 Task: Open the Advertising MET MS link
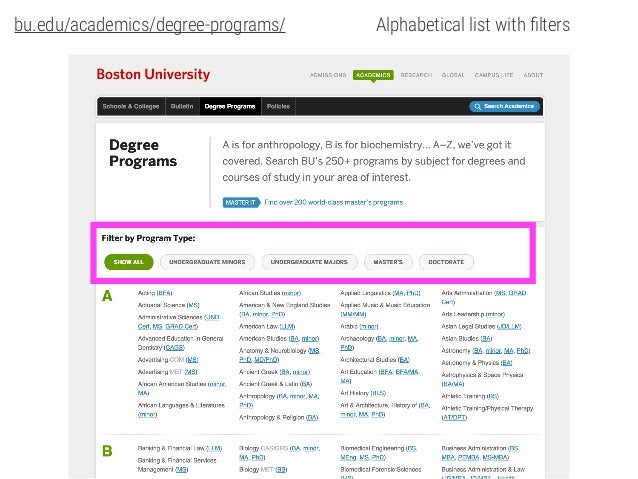coord(190,372)
